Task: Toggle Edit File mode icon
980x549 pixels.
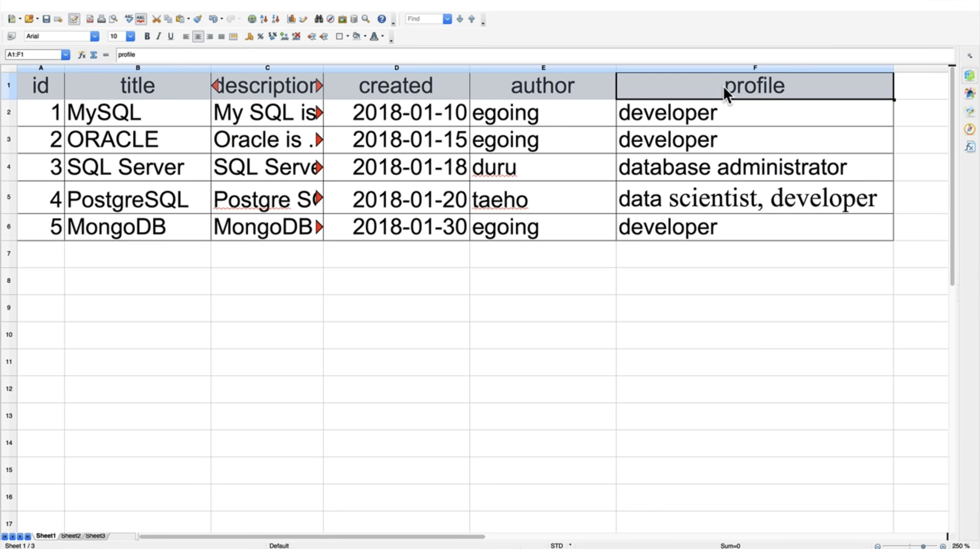Action: (x=74, y=19)
